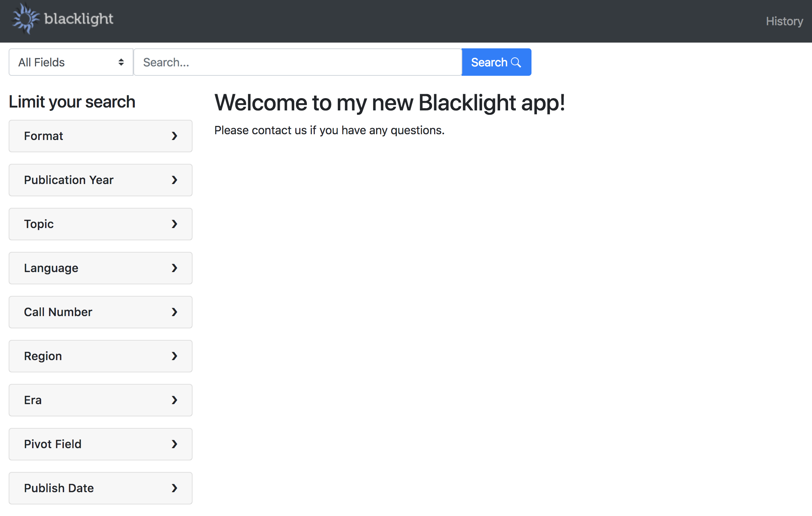The image size is (812, 516).
Task: Select the Welcome to my new Blacklight app heading
Action: click(389, 103)
